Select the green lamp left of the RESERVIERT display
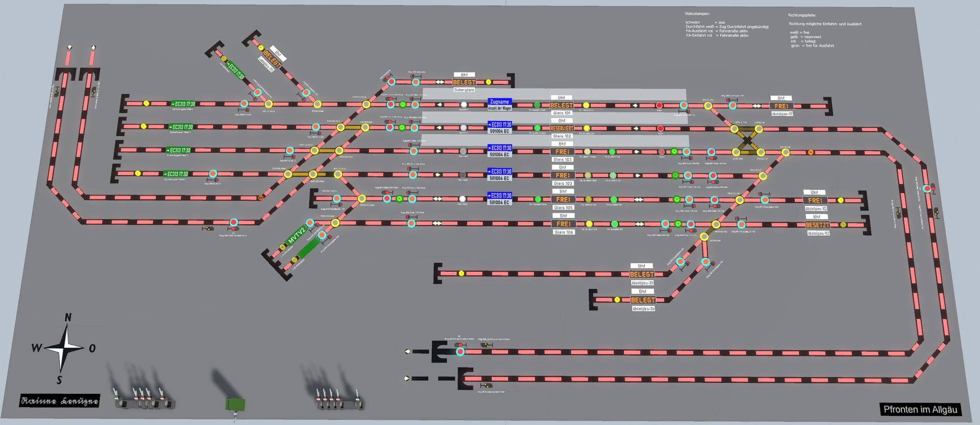This screenshot has width=980, height=425. coord(537,128)
